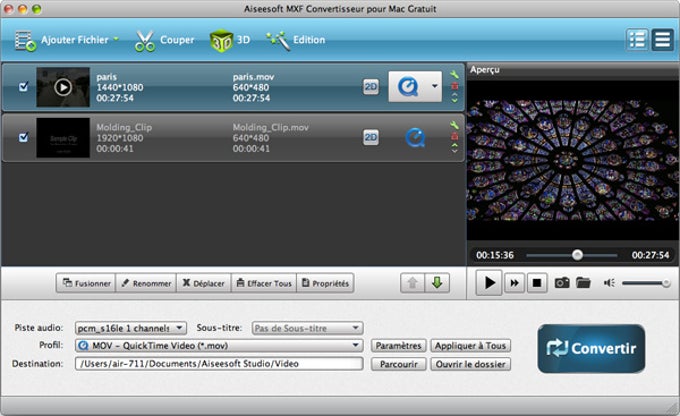680x416 pixels.
Task: Delete the paris row with red icon
Action: click(x=454, y=86)
